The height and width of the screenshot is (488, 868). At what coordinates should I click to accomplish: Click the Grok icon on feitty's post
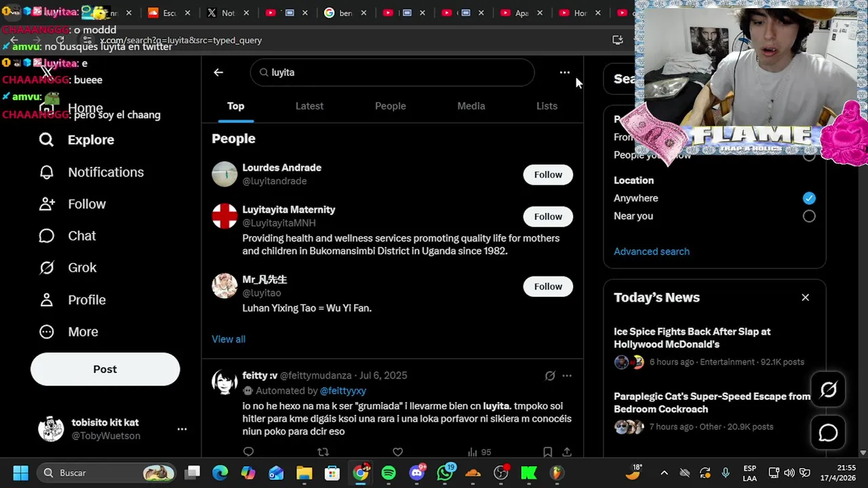pos(550,375)
